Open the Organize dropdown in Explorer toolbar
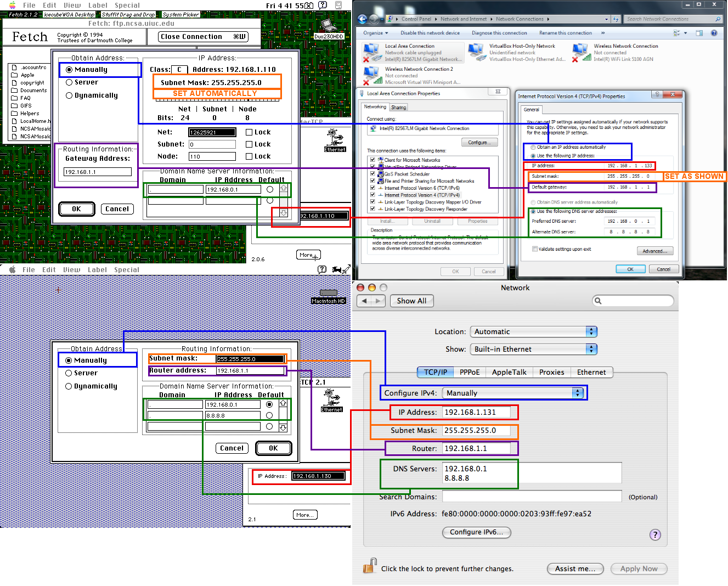This screenshot has width=728, height=586. coord(376,33)
